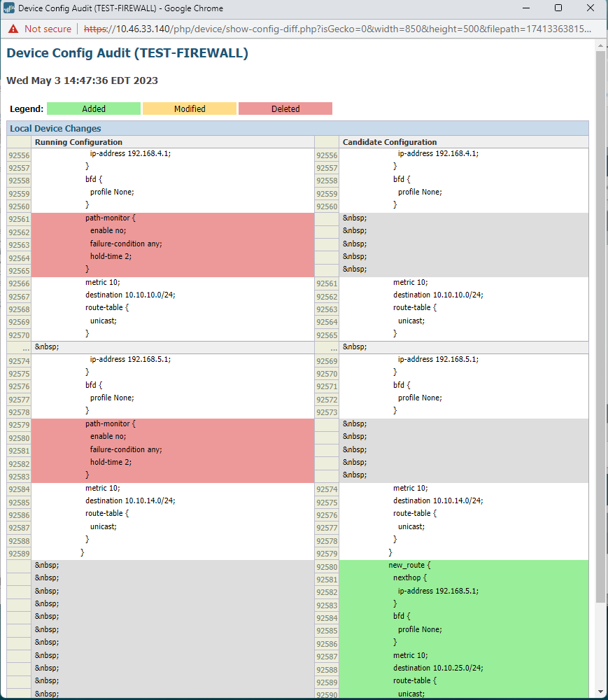Click line number 92580 in Candidate Configuration
608x700 pixels.
pyautogui.click(x=327, y=567)
